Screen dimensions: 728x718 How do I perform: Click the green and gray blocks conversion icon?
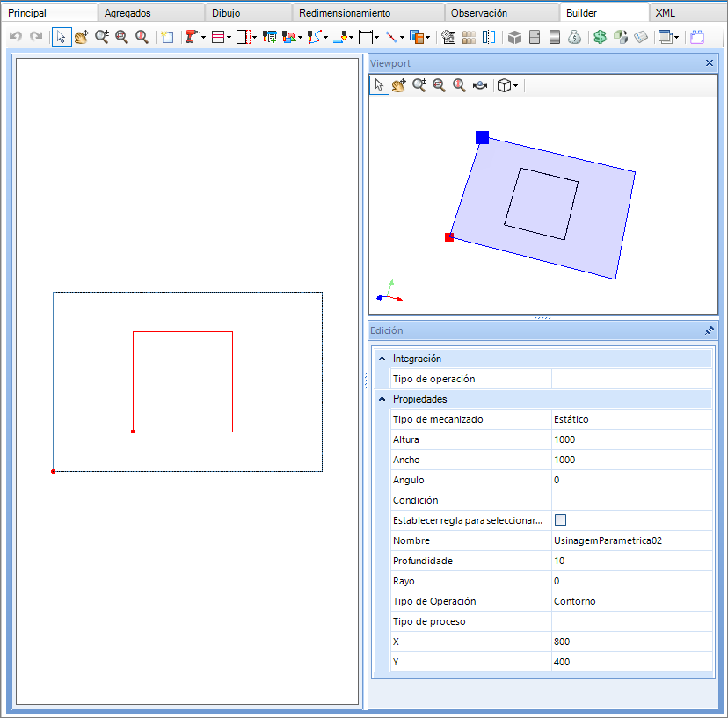[x=620, y=37]
